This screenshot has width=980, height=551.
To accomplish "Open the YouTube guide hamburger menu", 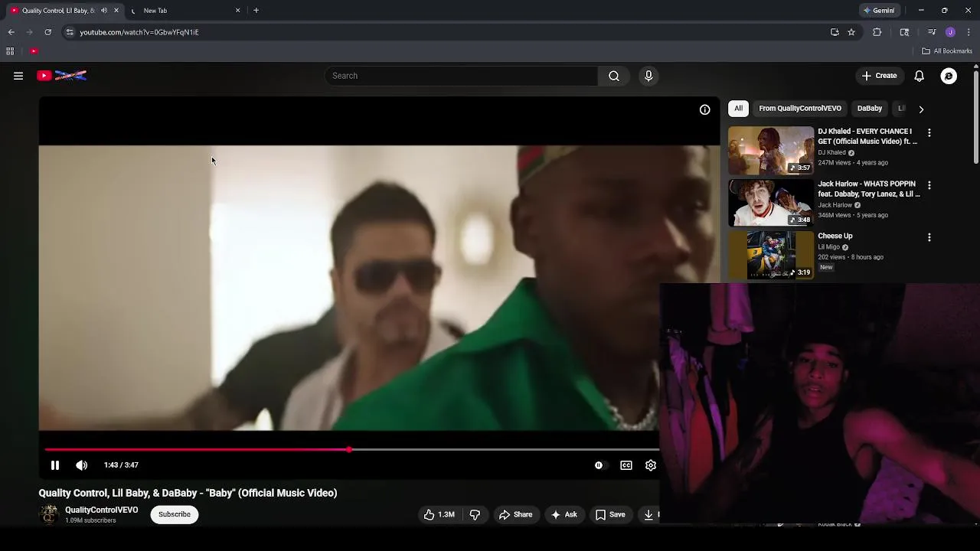I will [18, 76].
